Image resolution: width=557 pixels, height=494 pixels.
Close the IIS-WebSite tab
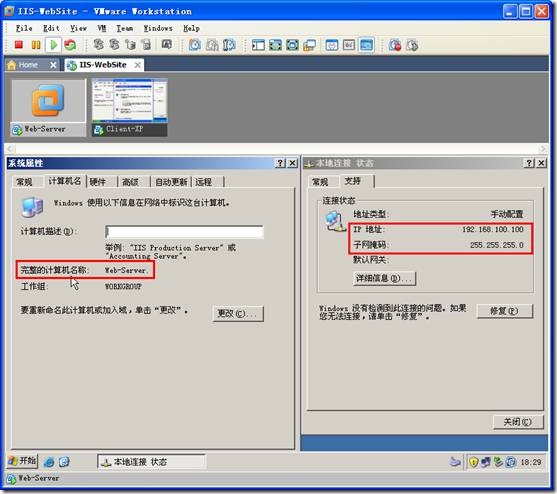(x=138, y=65)
